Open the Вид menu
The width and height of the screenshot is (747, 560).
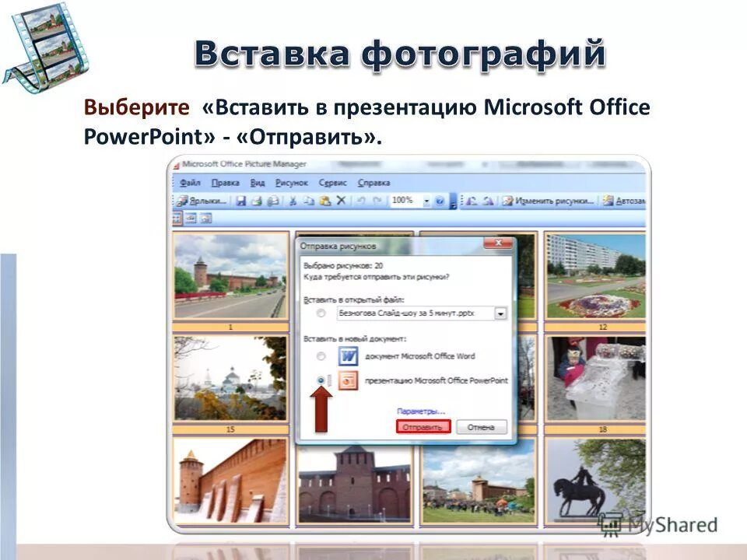pos(258,183)
